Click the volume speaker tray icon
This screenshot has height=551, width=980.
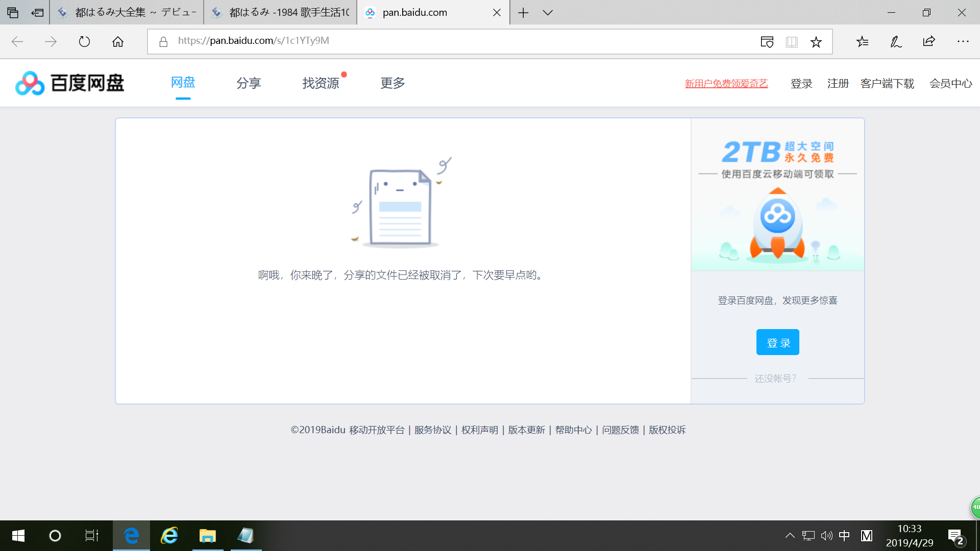tap(826, 536)
